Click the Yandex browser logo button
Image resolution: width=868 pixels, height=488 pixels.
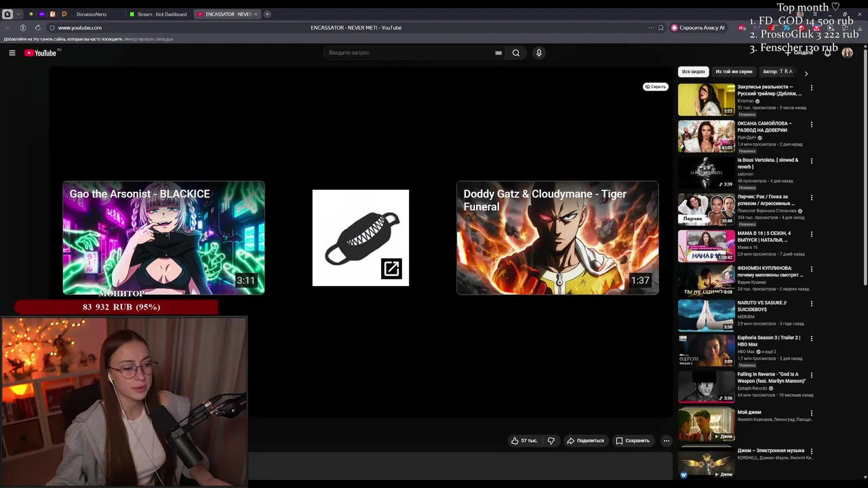tap(7, 14)
